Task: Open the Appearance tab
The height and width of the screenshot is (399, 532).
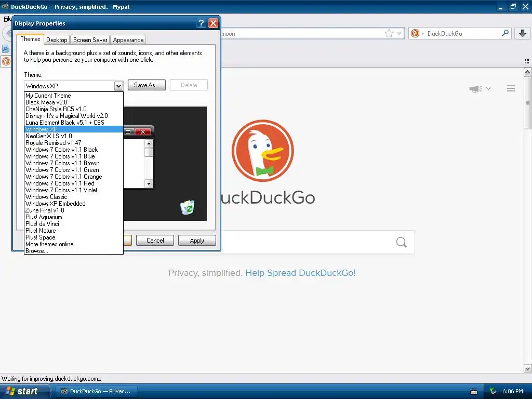Action: [x=128, y=39]
